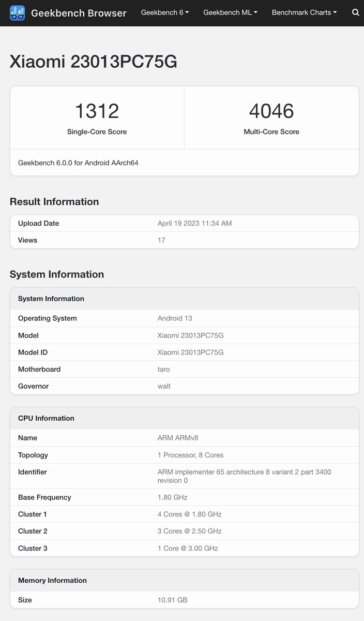The height and width of the screenshot is (621, 364).
Task: Select Cluster 3 value 1 Core @ 3.00 GHz
Action: (188, 549)
